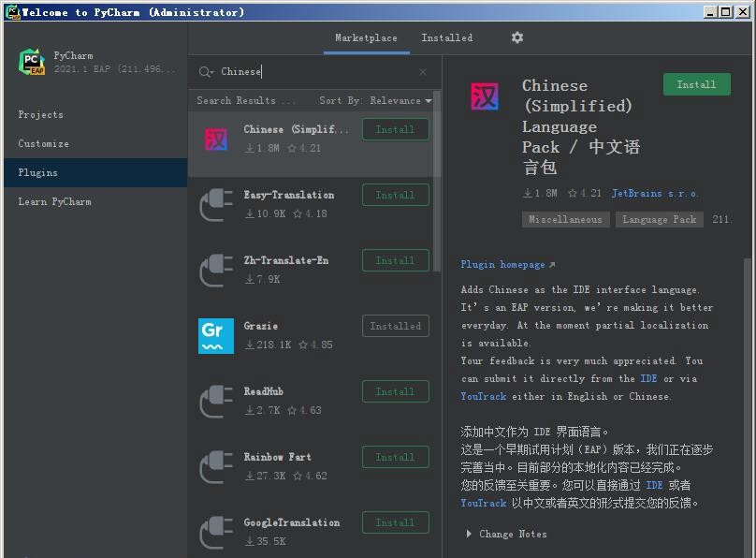Click the search magnifier history icon
This screenshot has height=558, width=756.
pyautogui.click(x=206, y=72)
